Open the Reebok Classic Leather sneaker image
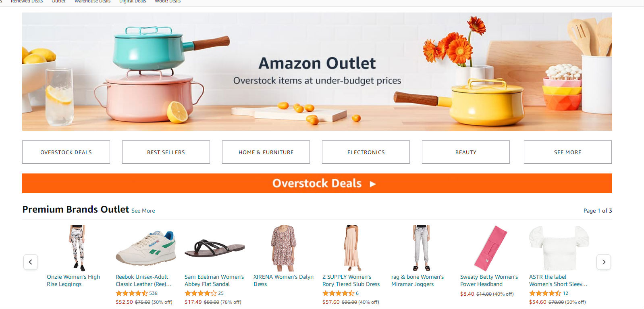The image size is (644, 309). tap(146, 248)
